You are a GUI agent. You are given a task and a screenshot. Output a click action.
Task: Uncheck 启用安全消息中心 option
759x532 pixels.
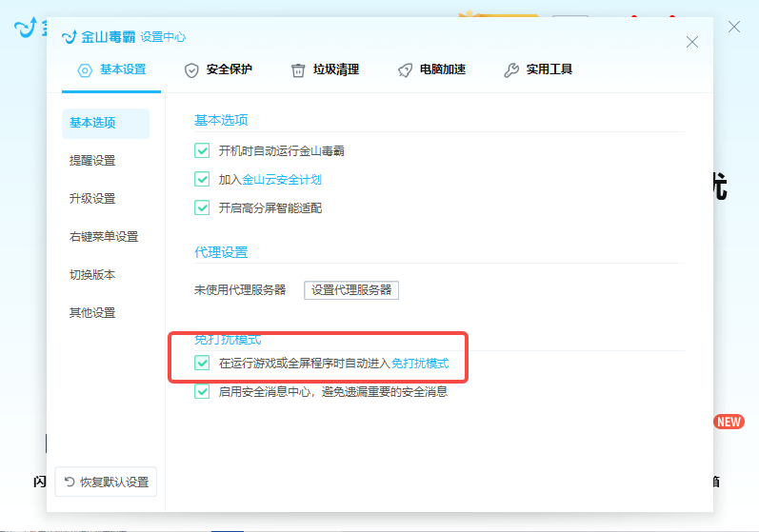(x=202, y=391)
